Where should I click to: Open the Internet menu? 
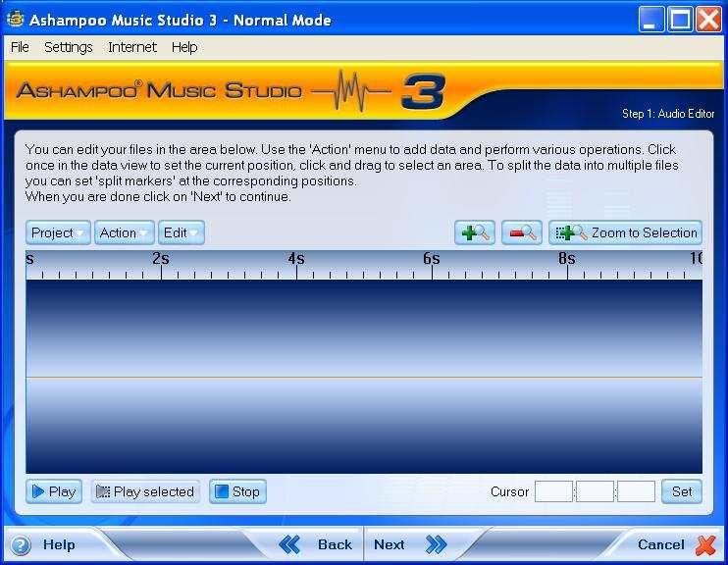(132, 47)
